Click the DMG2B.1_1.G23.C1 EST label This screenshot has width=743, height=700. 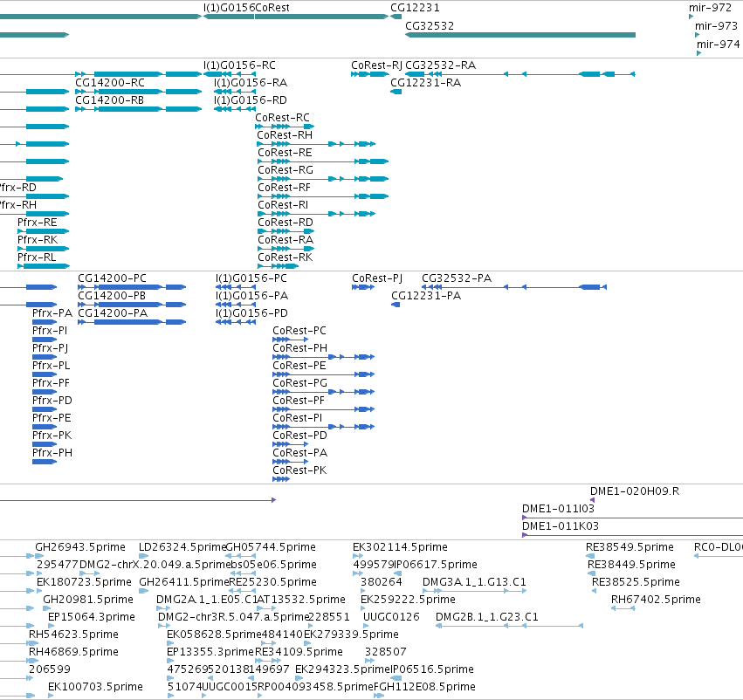[487, 617]
